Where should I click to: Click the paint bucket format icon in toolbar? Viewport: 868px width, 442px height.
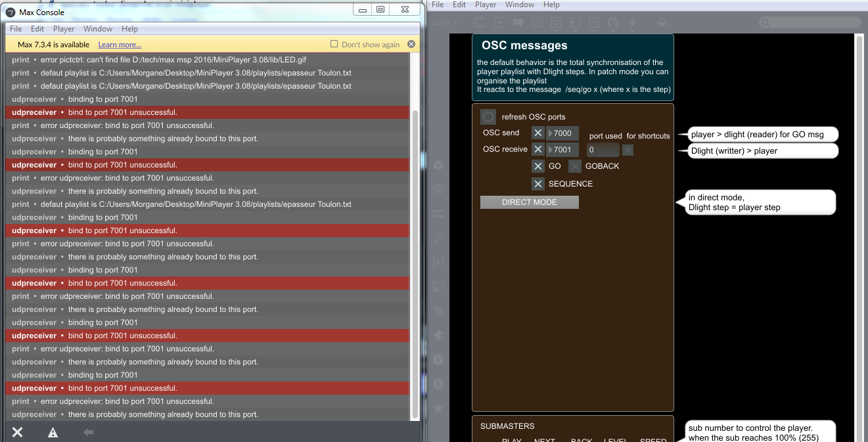click(x=663, y=22)
